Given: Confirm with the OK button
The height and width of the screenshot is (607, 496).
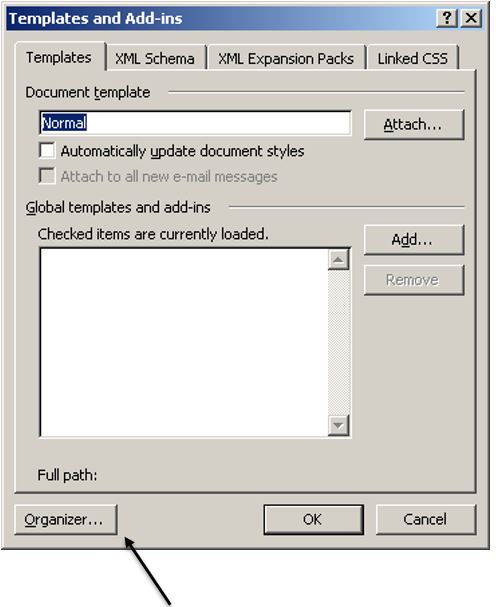Looking at the screenshot, I should tap(313, 520).
